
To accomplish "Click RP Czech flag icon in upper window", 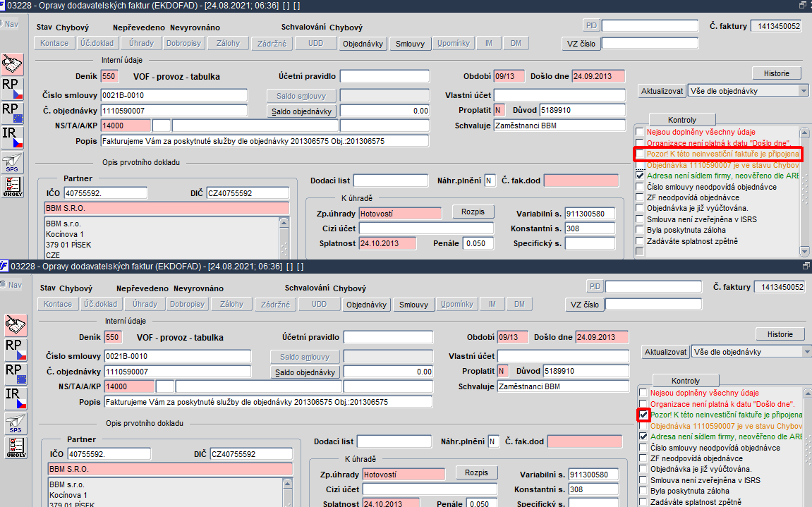I will pos(13,89).
